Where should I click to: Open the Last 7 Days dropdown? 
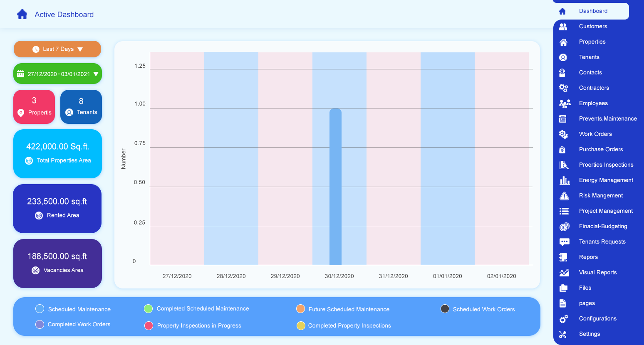57,49
